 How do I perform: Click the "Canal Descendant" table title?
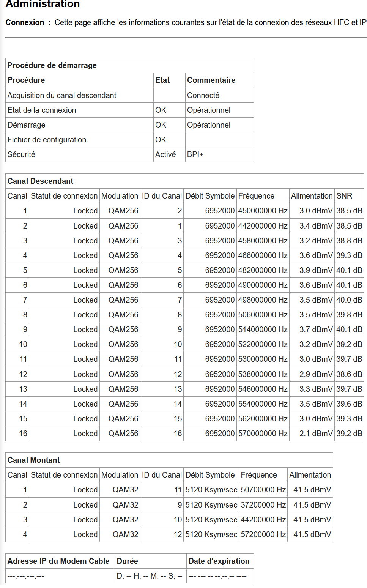tap(41, 181)
